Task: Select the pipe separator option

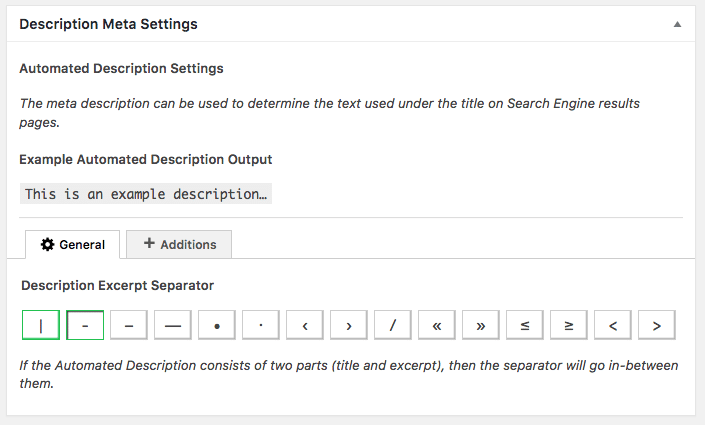Action: pyautogui.click(x=40, y=325)
